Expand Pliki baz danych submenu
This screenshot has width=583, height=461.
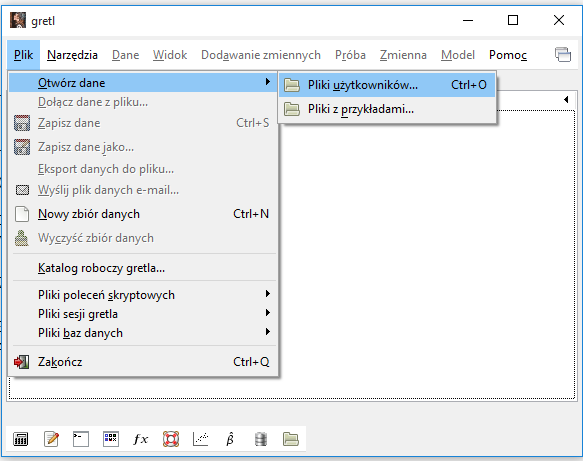point(143,333)
